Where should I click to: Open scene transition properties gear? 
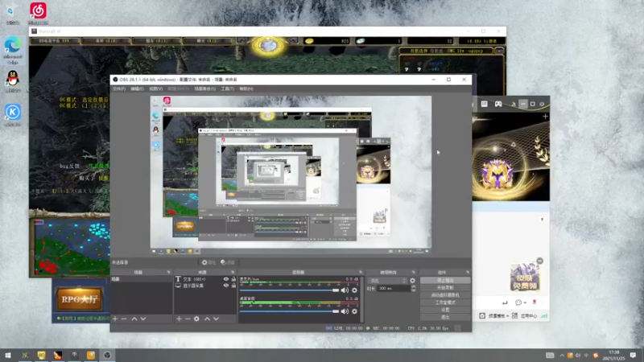(412, 281)
